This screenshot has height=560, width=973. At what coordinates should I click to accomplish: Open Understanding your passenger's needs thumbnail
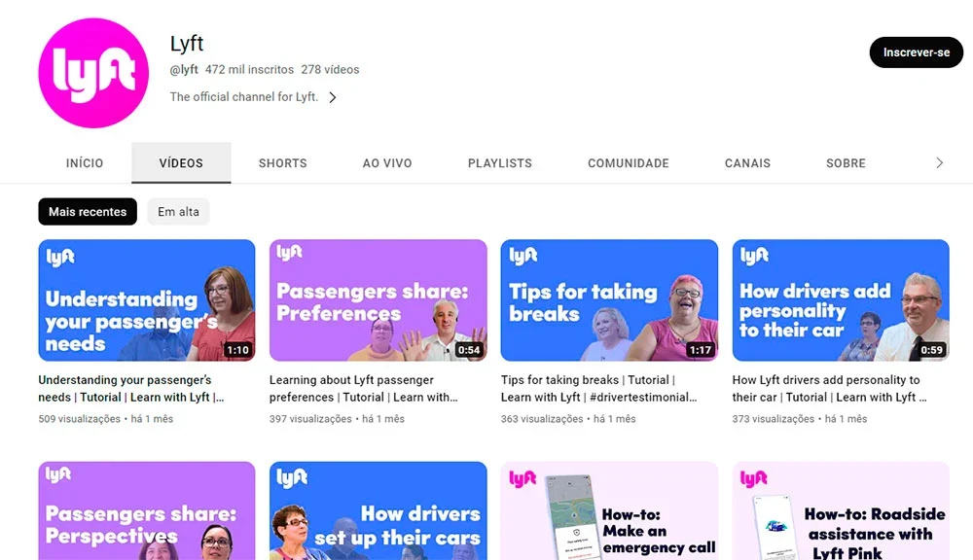pos(147,300)
